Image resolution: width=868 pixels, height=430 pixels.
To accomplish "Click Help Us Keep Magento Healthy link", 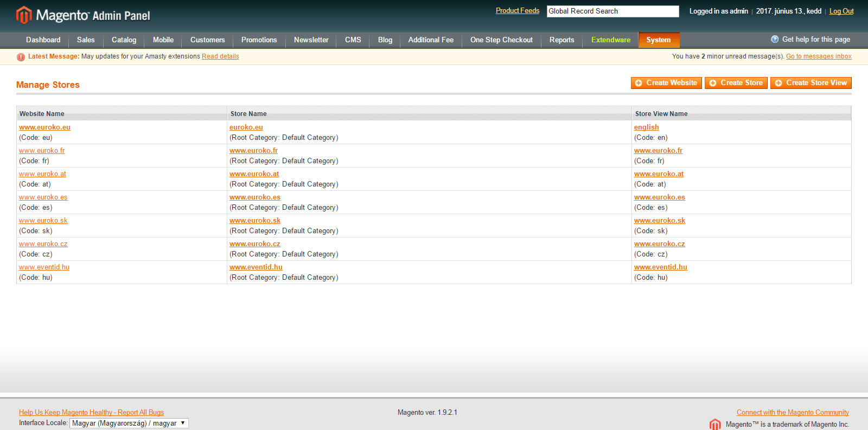I will [91, 413].
